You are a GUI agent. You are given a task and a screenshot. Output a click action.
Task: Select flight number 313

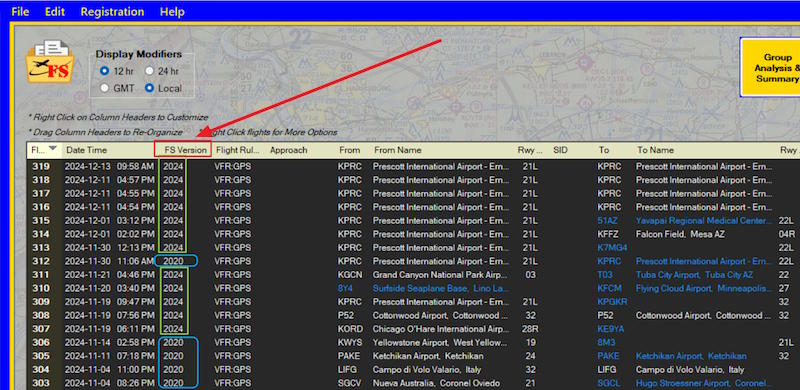pyautogui.click(x=41, y=248)
